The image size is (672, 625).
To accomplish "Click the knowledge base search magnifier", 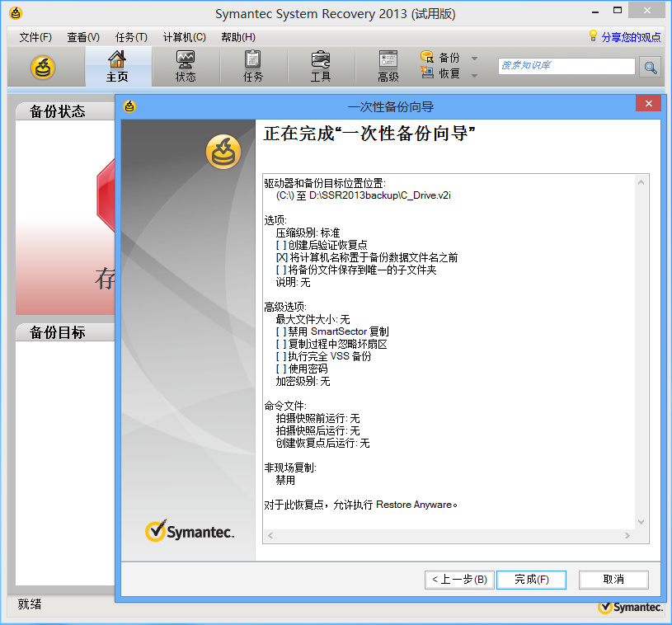I will click(650, 68).
